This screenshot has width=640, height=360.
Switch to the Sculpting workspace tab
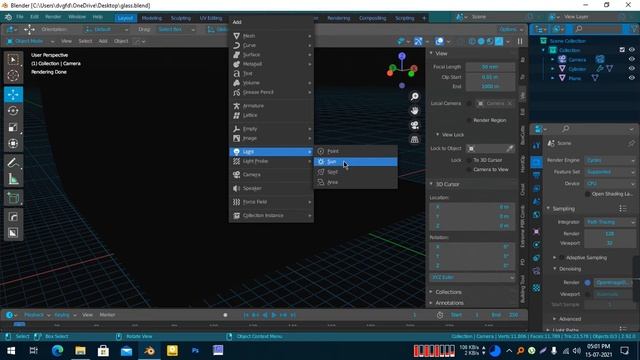coord(180,18)
